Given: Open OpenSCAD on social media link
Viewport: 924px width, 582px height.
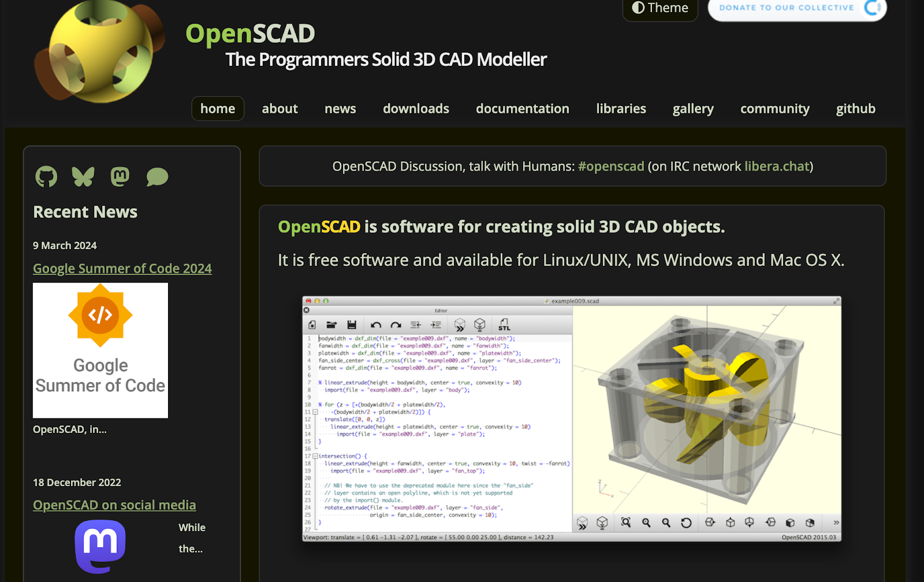Looking at the screenshot, I should (x=114, y=505).
